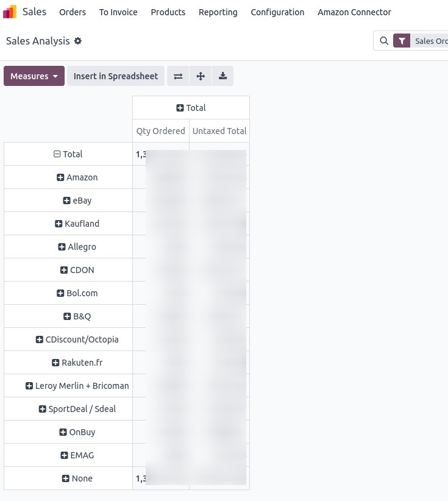448x501 pixels.
Task: Open the Sales app home icon
Action: pyautogui.click(x=10, y=12)
